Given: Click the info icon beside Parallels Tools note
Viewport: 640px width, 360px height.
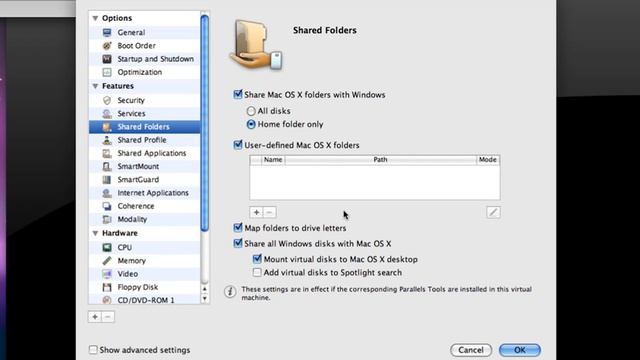Looking at the screenshot, I should click(x=230, y=291).
